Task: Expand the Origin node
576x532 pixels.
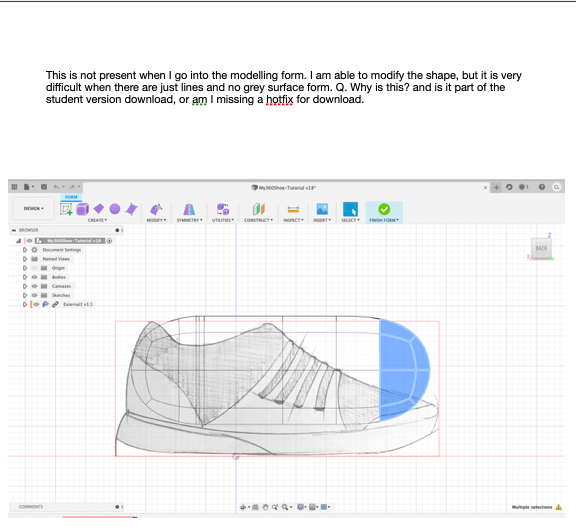Action: [25, 268]
